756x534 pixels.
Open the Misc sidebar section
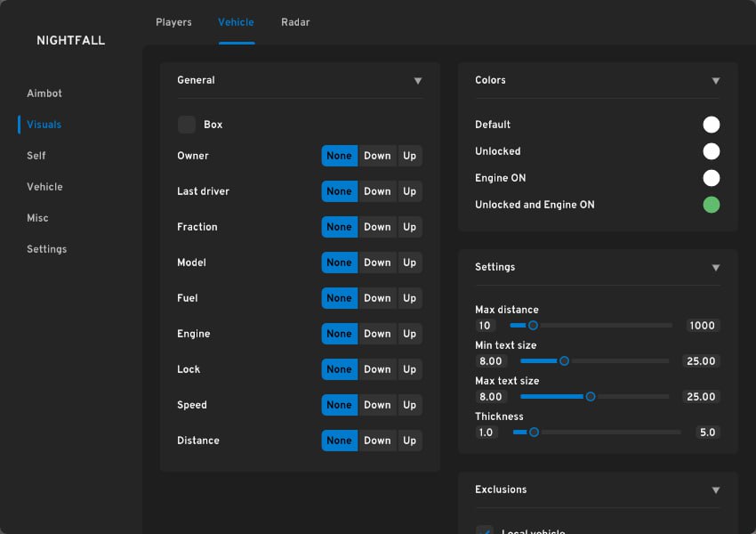pyautogui.click(x=37, y=218)
